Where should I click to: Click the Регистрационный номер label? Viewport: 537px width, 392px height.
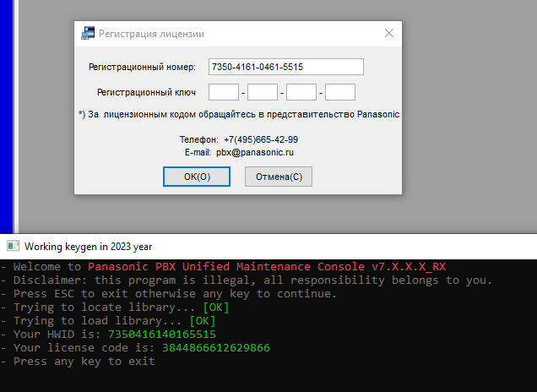142,67
